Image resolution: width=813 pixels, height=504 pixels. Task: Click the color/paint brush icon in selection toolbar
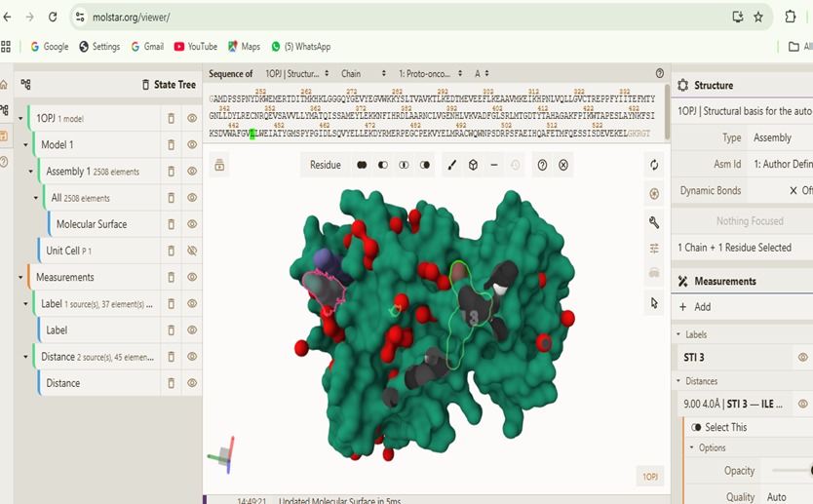pos(451,165)
